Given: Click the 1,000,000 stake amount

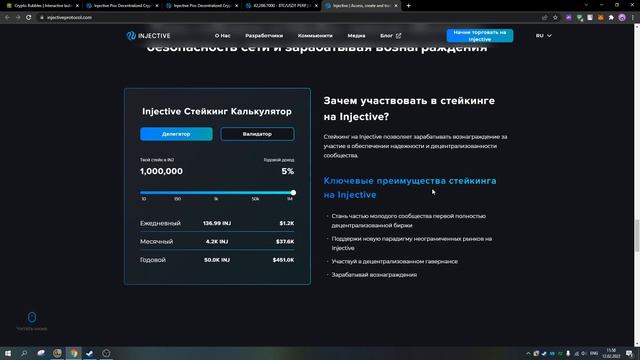Looking at the screenshot, I should point(161,171).
